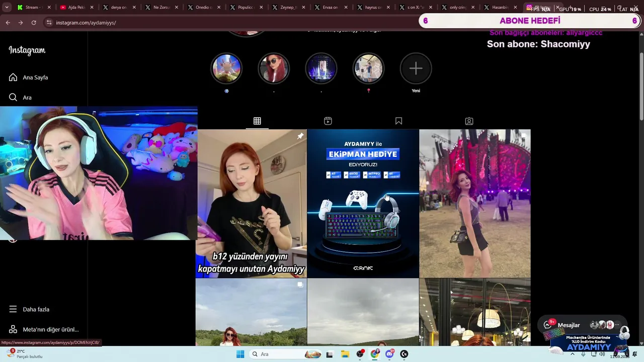Open Meta'nın diğer ürünleri
This screenshot has height=362, width=644.
[44, 329]
